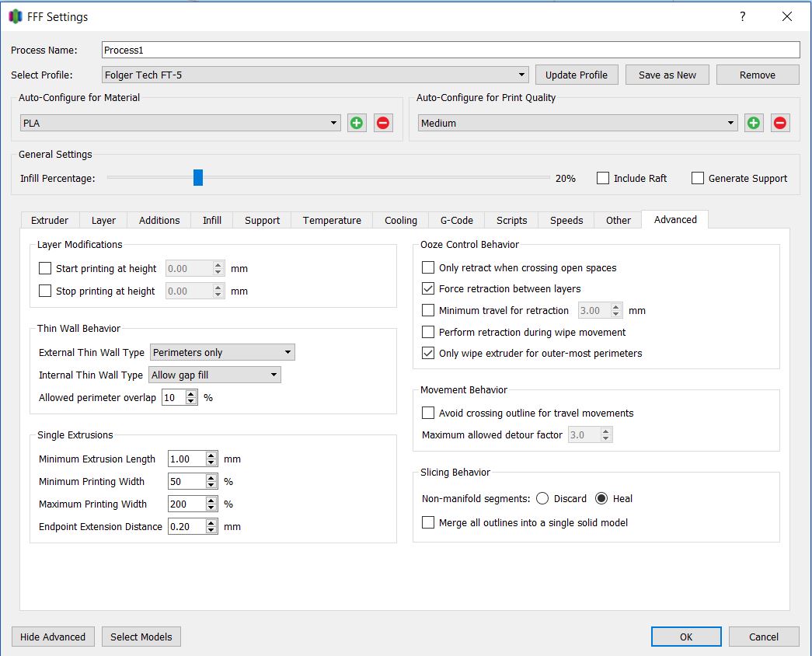Uncheck Force retraction between layers
This screenshot has height=656, width=812.
point(428,288)
